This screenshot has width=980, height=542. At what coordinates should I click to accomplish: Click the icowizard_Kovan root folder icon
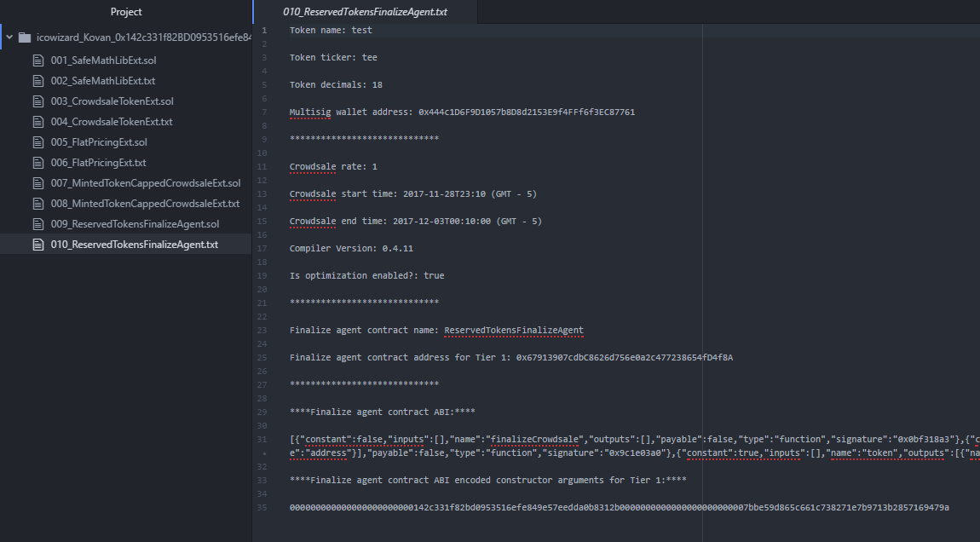(x=25, y=37)
